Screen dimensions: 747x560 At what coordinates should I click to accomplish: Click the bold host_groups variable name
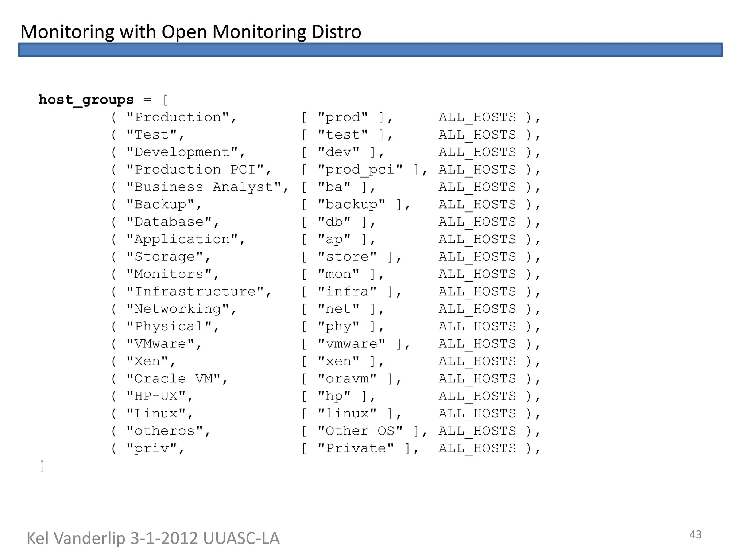tap(86, 100)
